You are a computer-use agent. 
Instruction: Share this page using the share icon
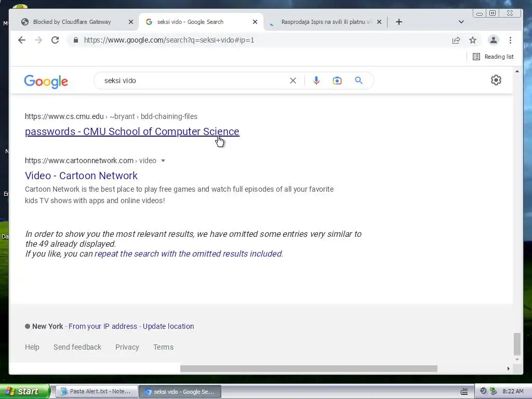(456, 40)
